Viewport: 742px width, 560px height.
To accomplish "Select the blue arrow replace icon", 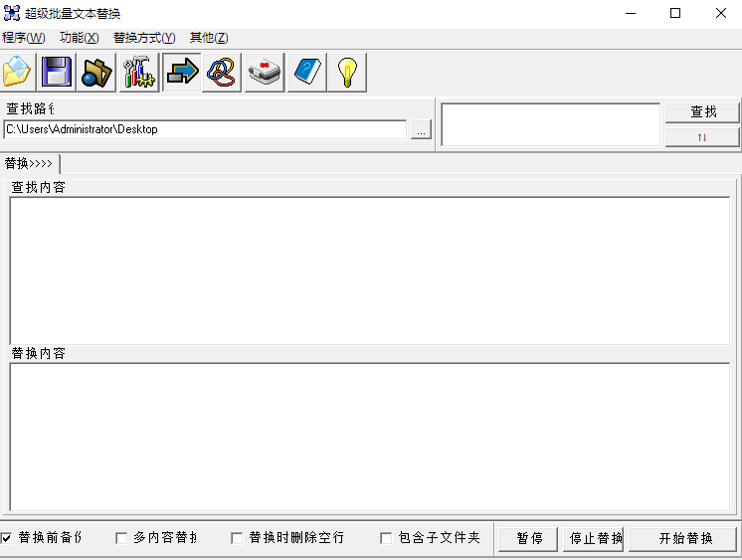I will coord(181,73).
